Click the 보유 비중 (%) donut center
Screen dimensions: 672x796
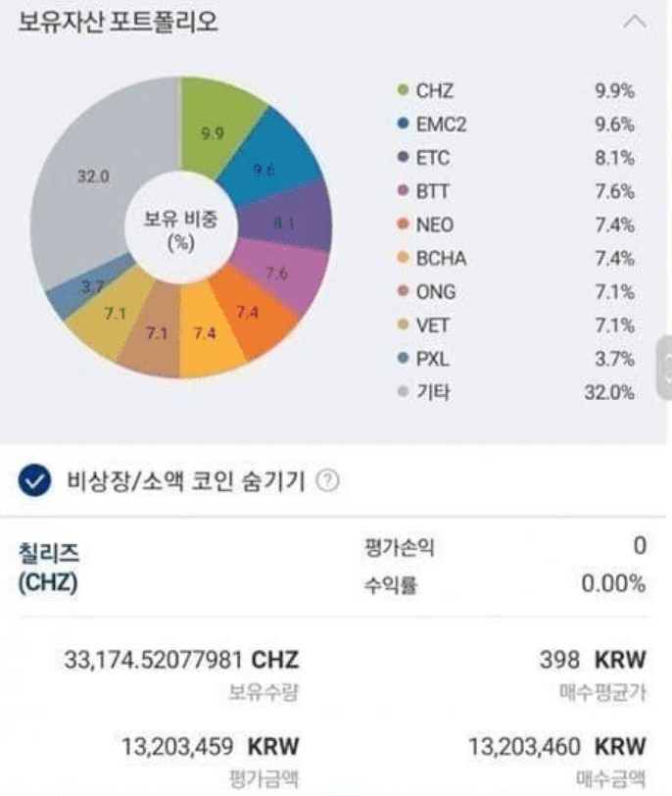(181, 229)
